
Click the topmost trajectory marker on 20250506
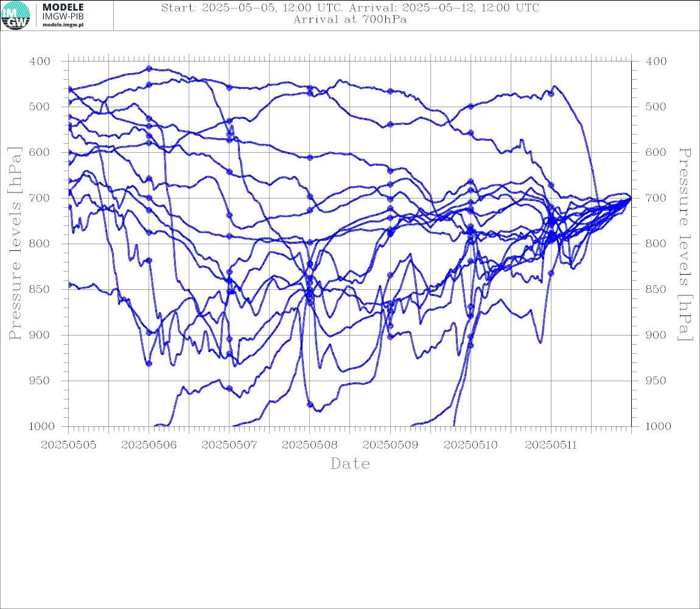[x=149, y=69]
